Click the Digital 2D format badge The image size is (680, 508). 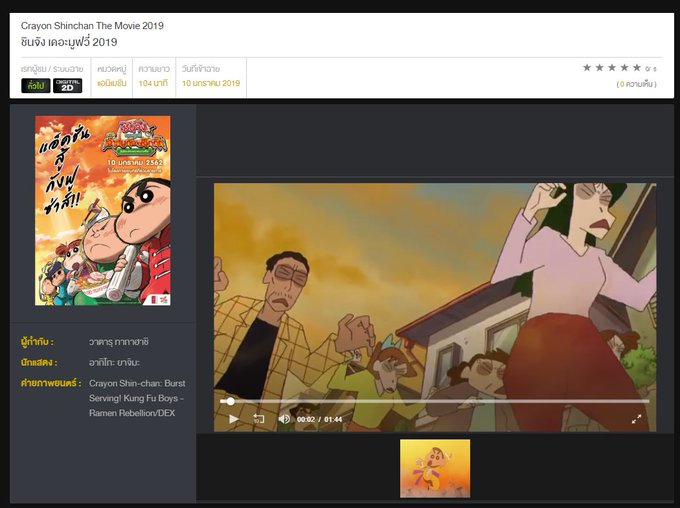click(x=68, y=85)
